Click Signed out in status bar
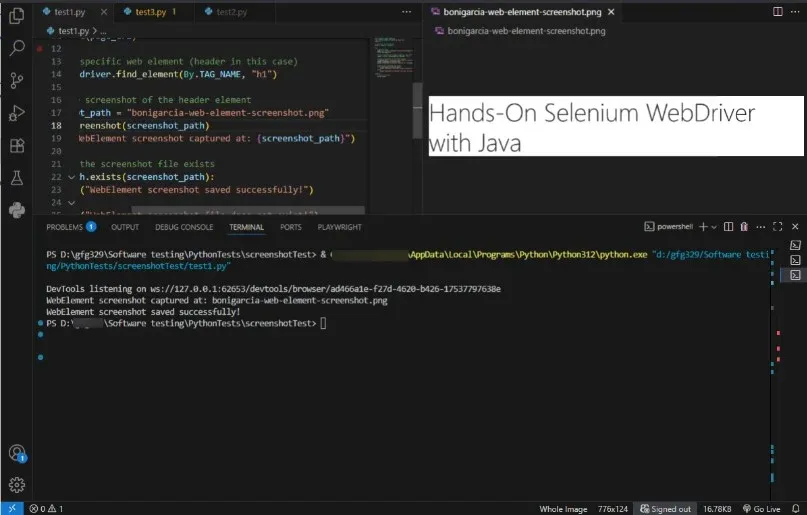The height and width of the screenshot is (515, 807). click(665, 508)
